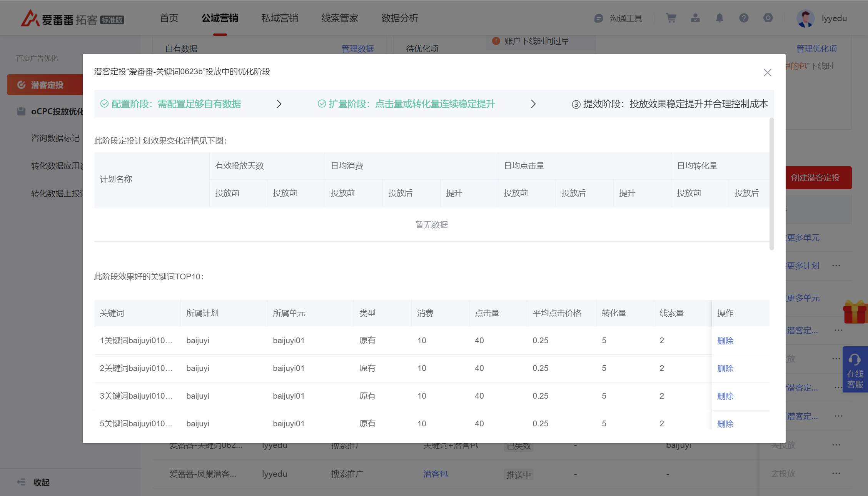868x496 pixels.
Task: Delete keyword 3关键词baijuyi010
Action: [725, 396]
